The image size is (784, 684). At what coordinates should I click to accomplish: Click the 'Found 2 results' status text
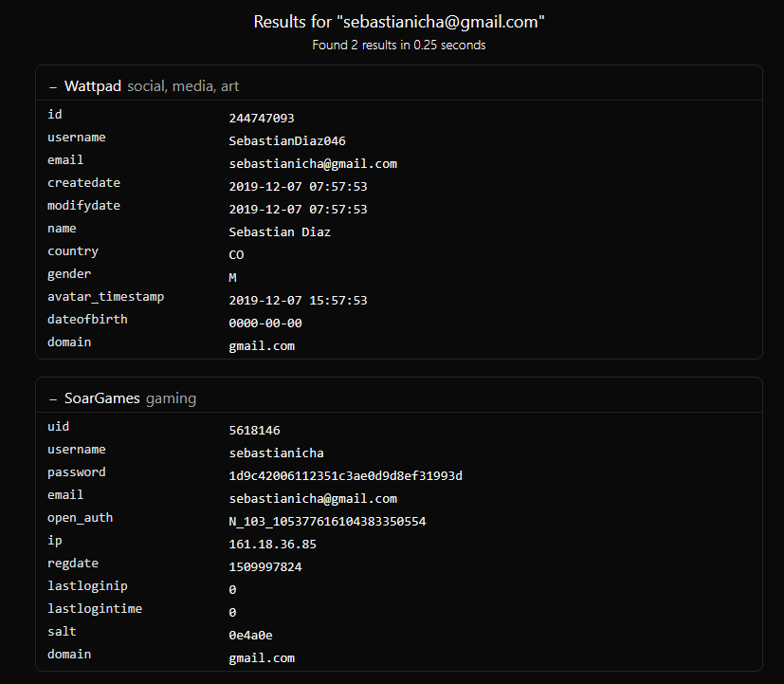[398, 45]
